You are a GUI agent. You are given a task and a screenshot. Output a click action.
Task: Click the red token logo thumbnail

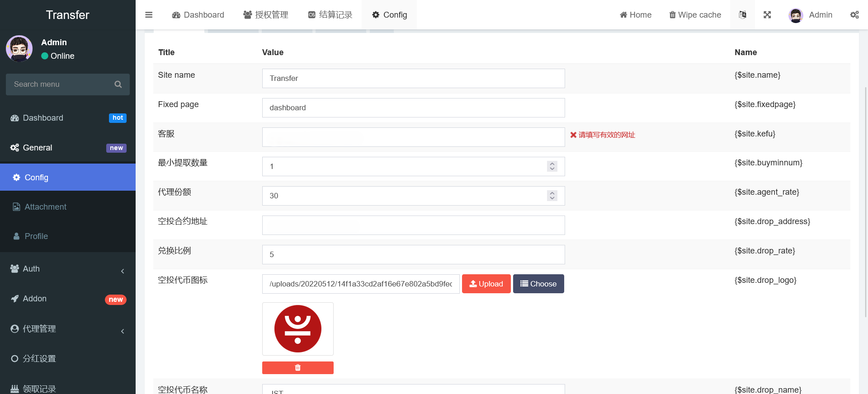pyautogui.click(x=298, y=329)
